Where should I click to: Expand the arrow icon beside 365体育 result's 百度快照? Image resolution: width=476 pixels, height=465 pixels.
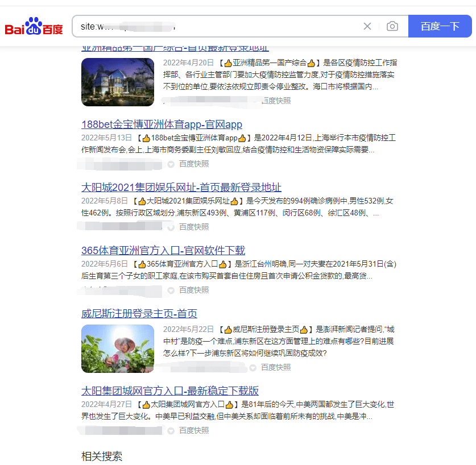(171, 290)
